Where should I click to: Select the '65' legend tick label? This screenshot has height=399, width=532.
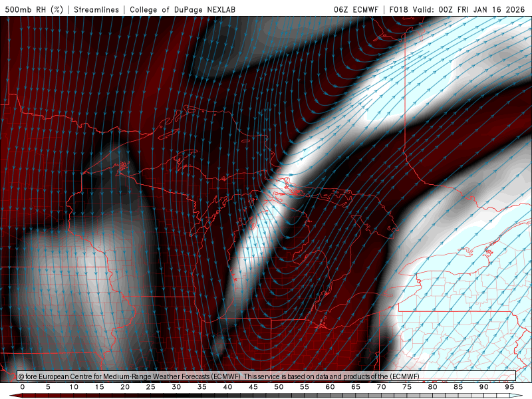[x=356, y=387]
